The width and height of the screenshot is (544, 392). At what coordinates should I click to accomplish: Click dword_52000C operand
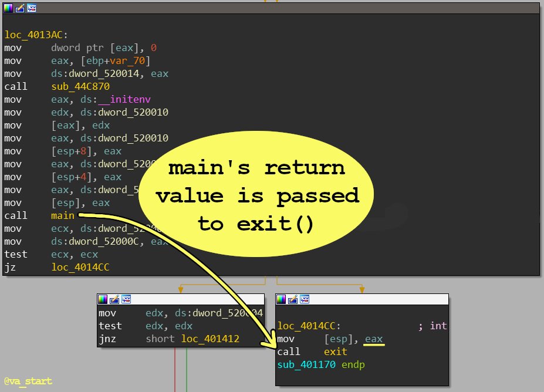104,241
